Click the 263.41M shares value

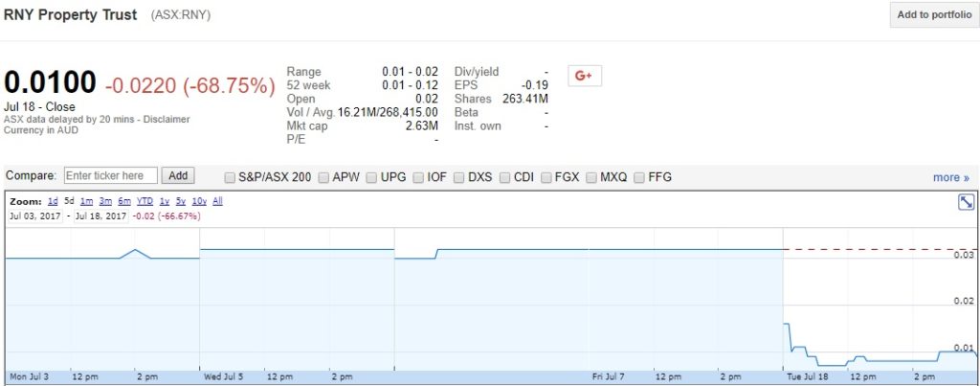tap(525, 99)
